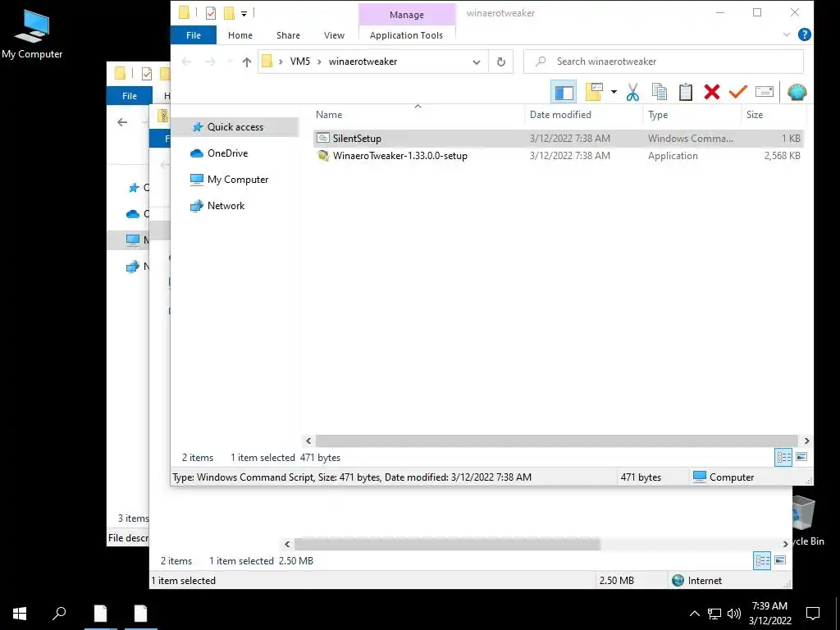Click the quick access New folder icon

coord(230,13)
